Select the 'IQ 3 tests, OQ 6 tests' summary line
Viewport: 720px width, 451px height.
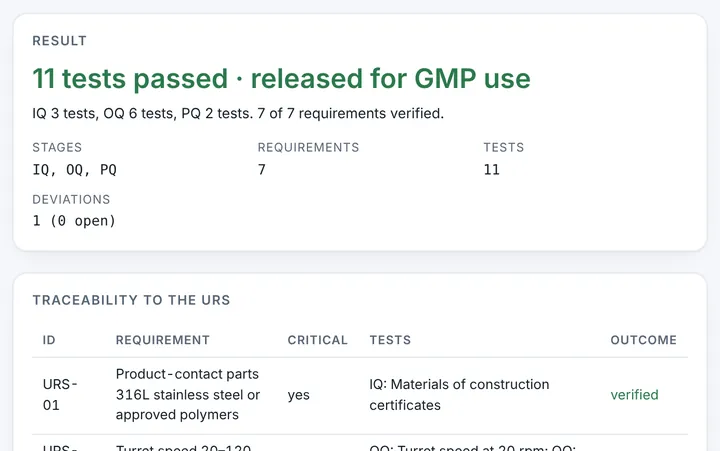tap(238, 113)
